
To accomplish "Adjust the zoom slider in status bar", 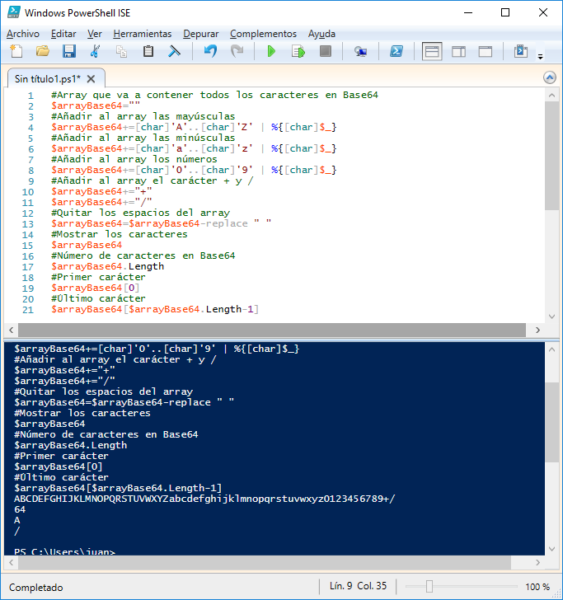I will click(x=429, y=586).
